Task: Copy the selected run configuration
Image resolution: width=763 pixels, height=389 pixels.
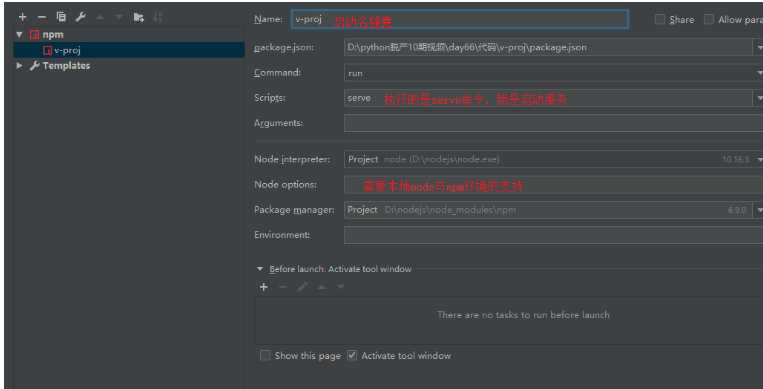Action: (61, 17)
